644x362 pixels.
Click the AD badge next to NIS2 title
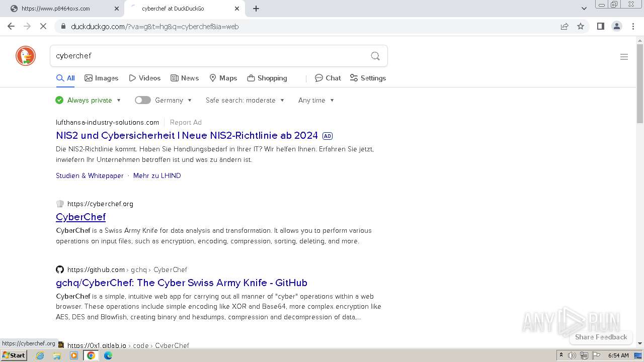(328, 136)
